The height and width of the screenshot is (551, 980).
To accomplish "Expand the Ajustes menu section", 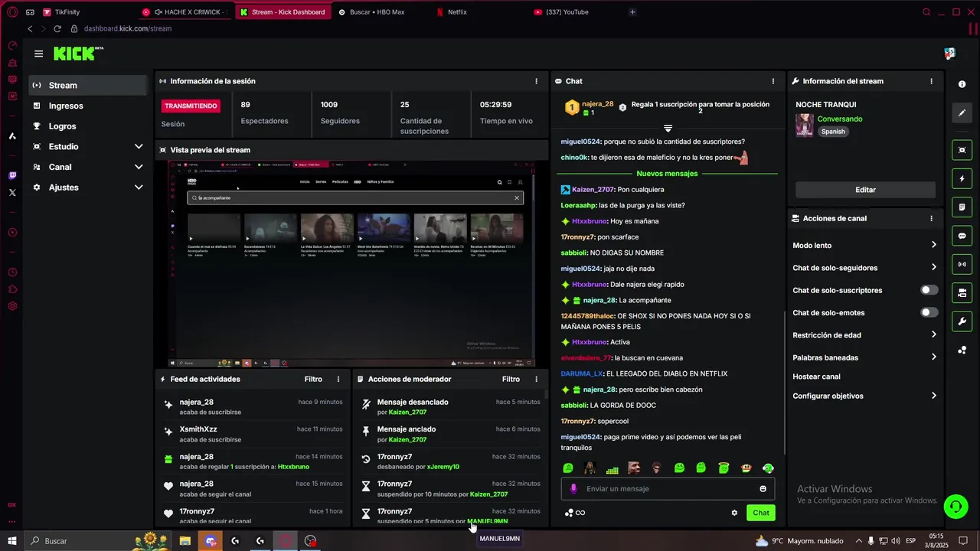I will coord(88,187).
